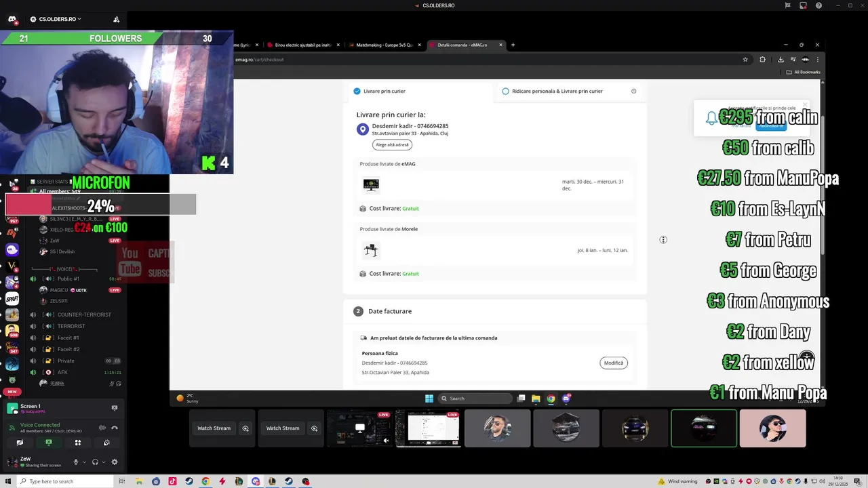868x488 pixels.
Task: Open a new browser tab
Action: (513, 45)
